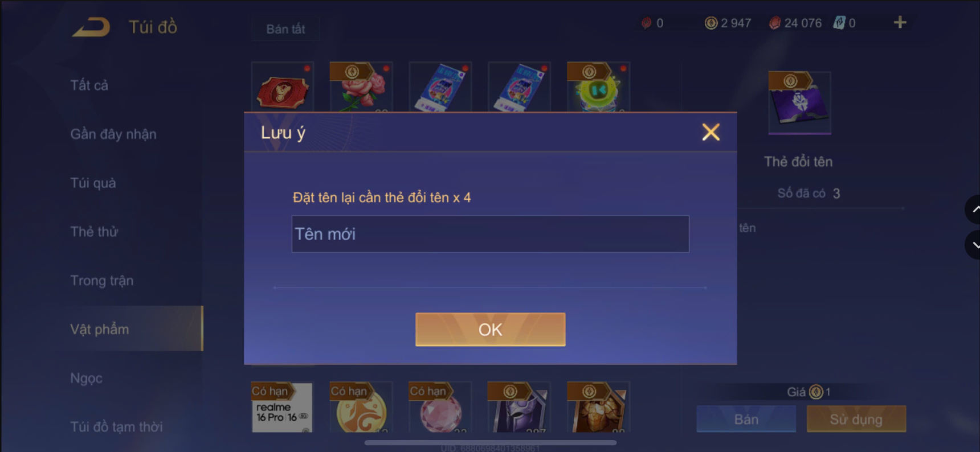Open the Ngọc tab
The height and width of the screenshot is (452, 980).
[87, 379]
